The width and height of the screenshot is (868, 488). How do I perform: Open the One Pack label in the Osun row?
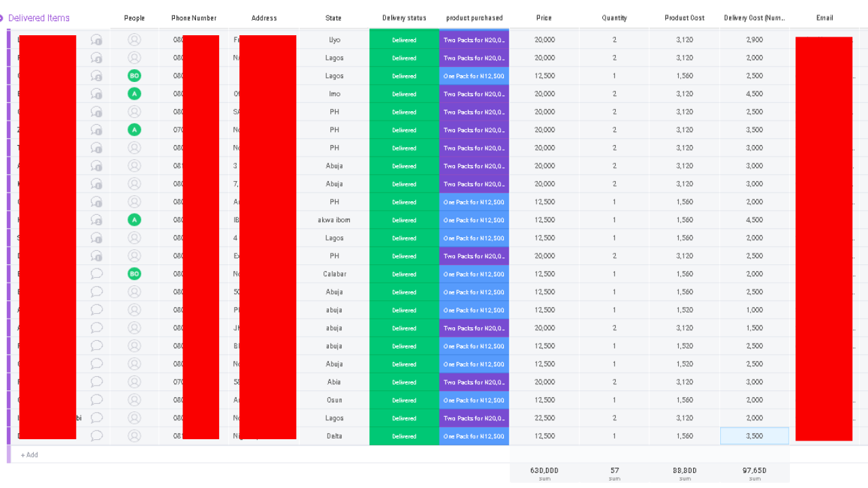point(474,400)
